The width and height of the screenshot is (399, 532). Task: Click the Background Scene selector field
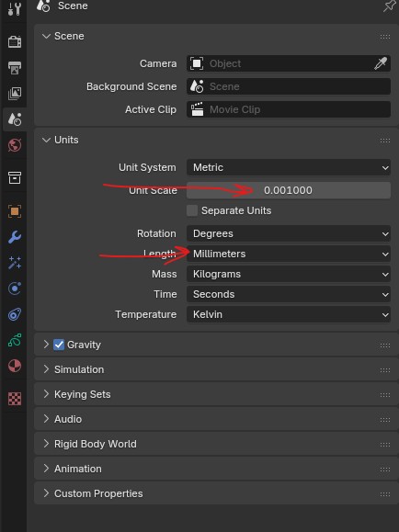click(289, 86)
